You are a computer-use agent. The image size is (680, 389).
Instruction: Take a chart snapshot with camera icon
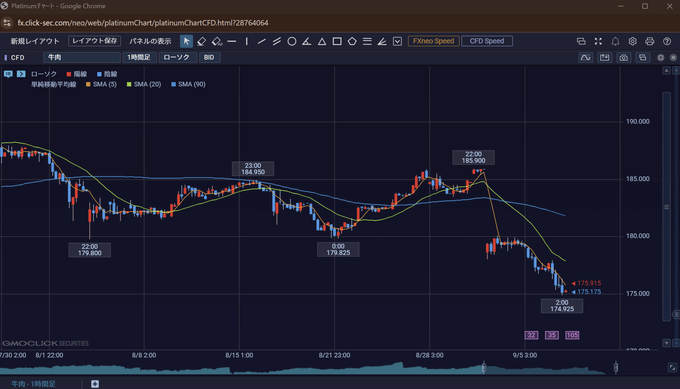coord(624,57)
